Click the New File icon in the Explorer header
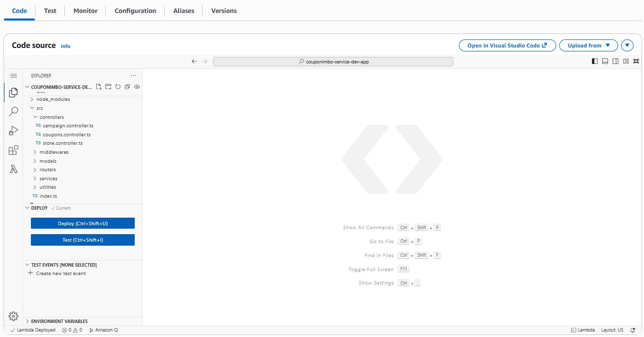Viewport: 644px width, 337px height. click(x=99, y=87)
